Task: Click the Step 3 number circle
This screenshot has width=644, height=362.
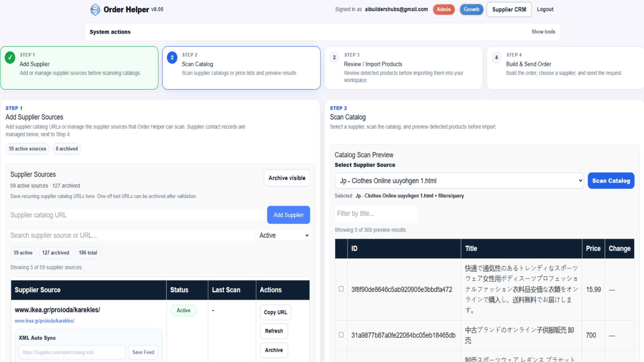Action: [x=334, y=58]
